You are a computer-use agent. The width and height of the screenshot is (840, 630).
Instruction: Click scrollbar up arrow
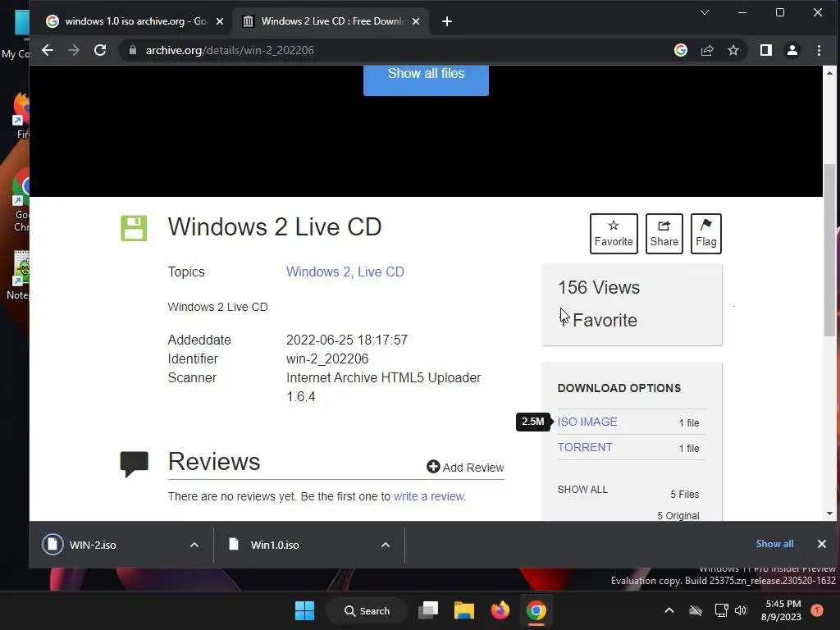(830, 72)
